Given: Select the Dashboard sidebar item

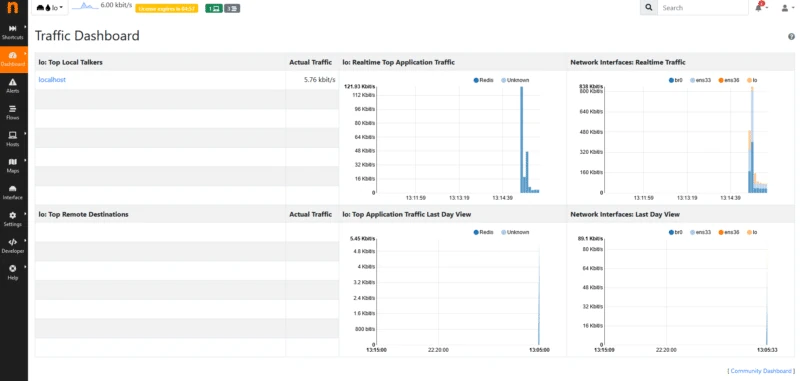Looking at the screenshot, I should (x=13, y=59).
